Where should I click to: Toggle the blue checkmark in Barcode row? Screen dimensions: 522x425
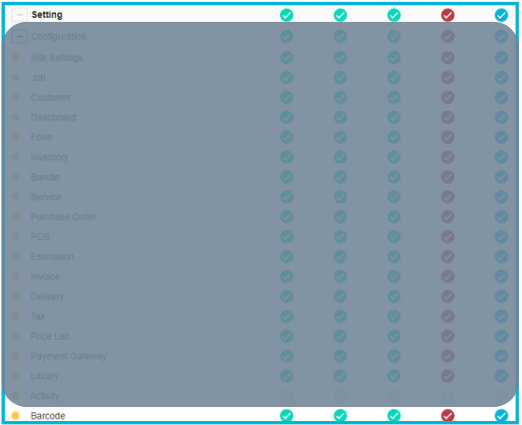pos(501,415)
